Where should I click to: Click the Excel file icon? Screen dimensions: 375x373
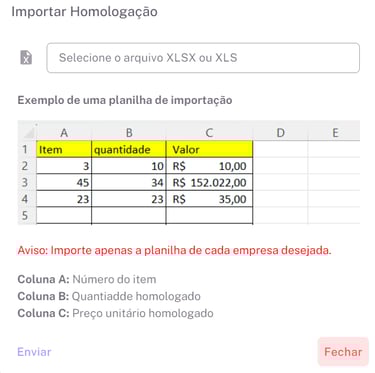pyautogui.click(x=26, y=57)
